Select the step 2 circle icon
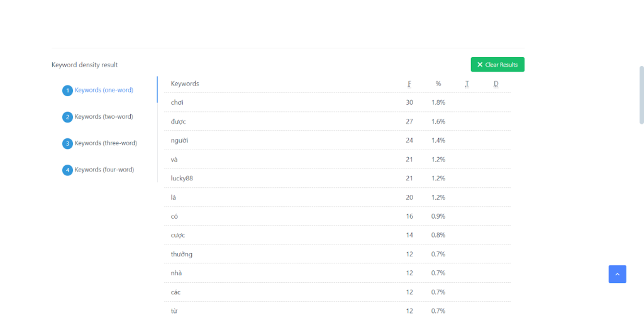Image resolution: width=644 pixels, height=318 pixels. coord(67,117)
